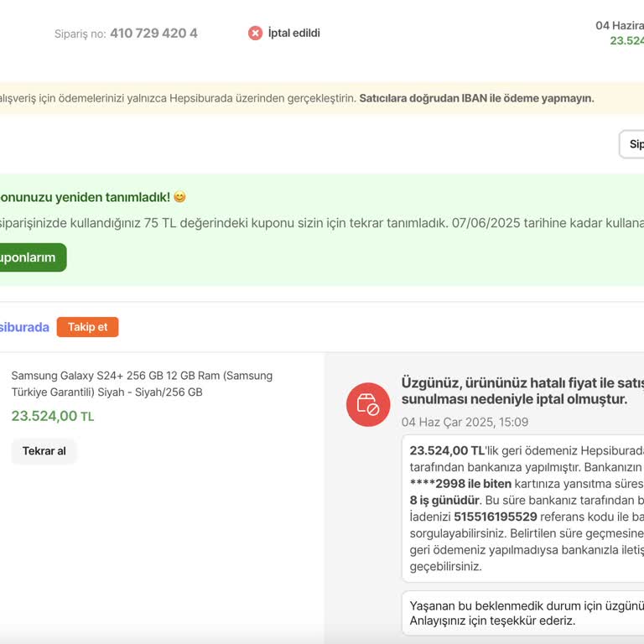Click the card ending ****2998 text

[x=460, y=484]
